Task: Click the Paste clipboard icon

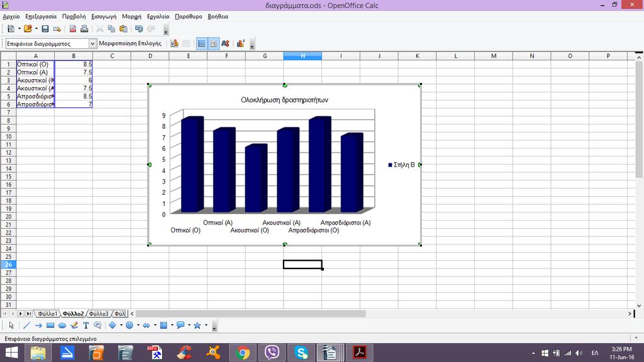Action: click(123, 29)
